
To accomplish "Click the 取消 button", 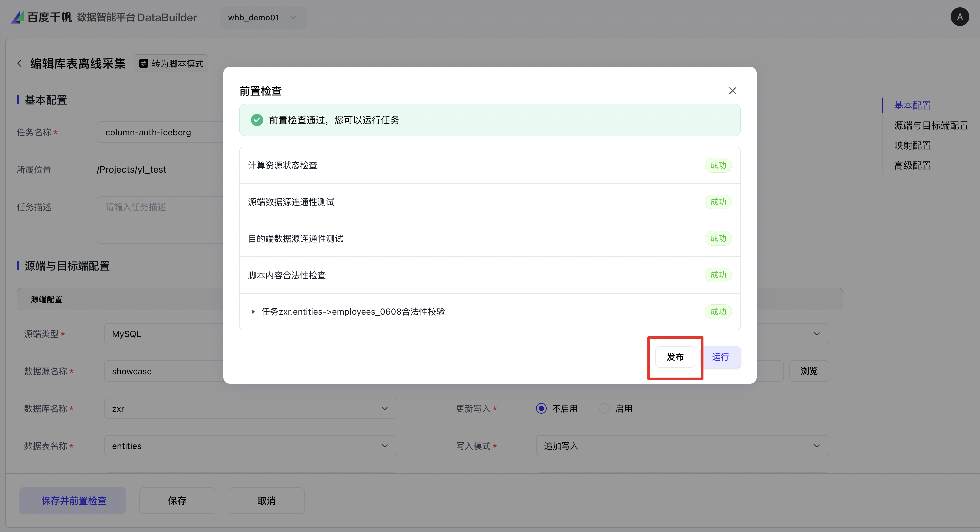I will tap(266, 500).
